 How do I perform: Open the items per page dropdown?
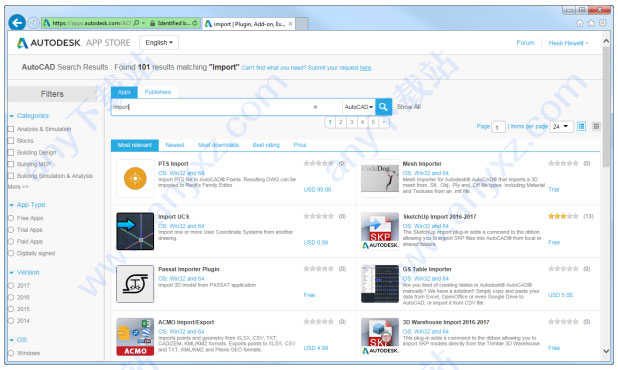click(x=561, y=126)
